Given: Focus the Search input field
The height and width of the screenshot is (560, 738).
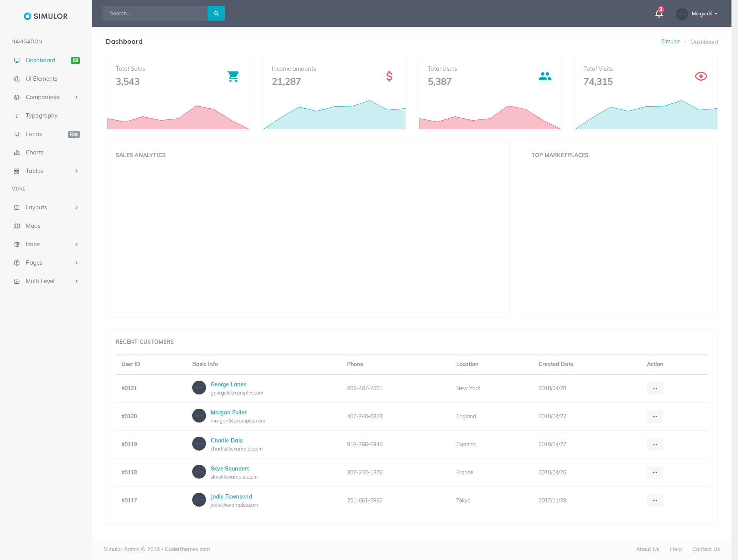Looking at the screenshot, I should 155,13.
